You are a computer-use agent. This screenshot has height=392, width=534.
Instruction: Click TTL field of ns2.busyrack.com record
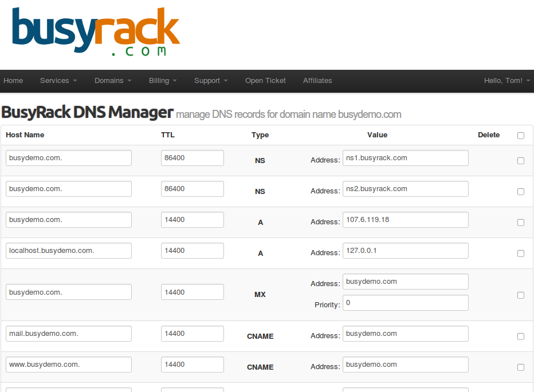pos(193,189)
